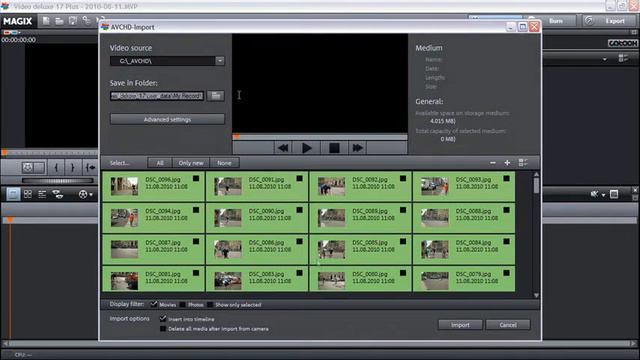The width and height of the screenshot is (640, 360).
Task: Click the window-layout icon beside the speaker
Action: pos(614,194)
